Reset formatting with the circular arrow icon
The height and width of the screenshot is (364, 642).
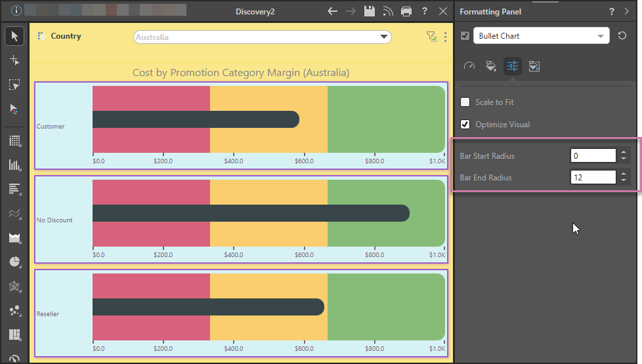pos(622,36)
